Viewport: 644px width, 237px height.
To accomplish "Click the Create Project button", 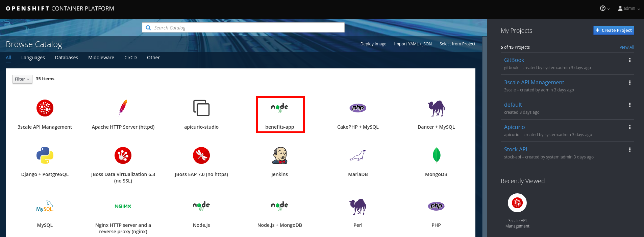I will pyautogui.click(x=614, y=30).
